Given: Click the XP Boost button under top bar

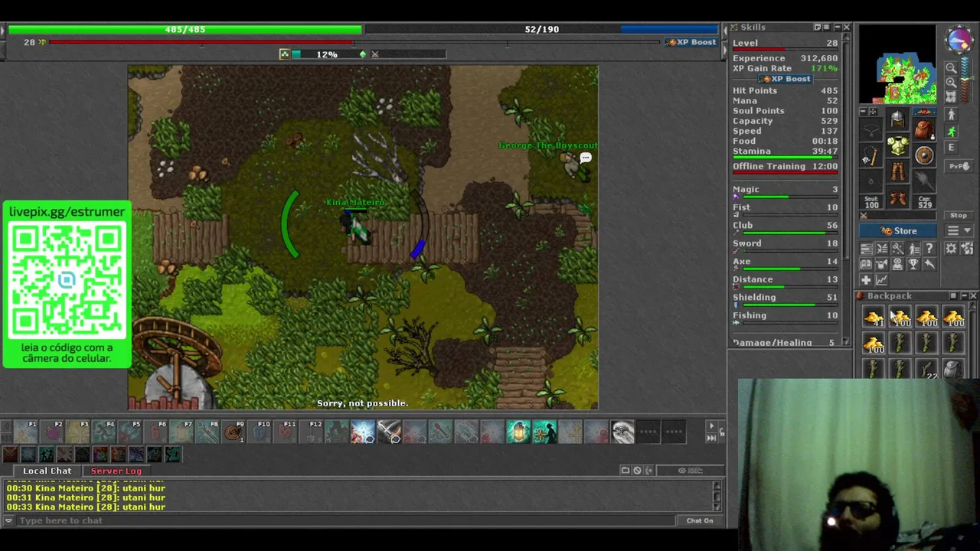Looking at the screenshot, I should [691, 42].
